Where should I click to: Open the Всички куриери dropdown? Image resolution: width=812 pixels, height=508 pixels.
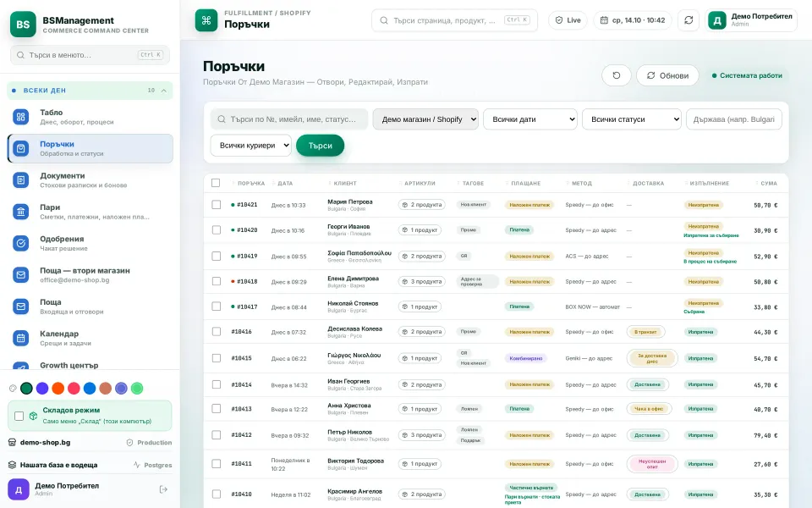(250, 146)
